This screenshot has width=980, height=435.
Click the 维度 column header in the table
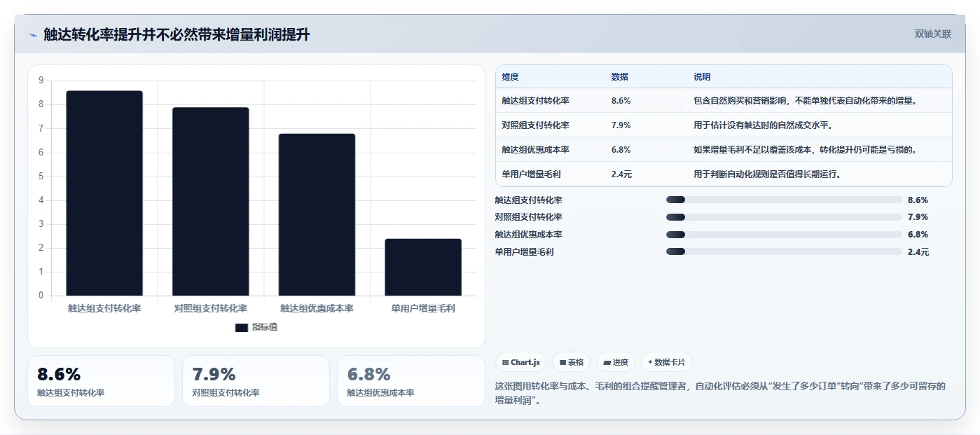coord(510,77)
